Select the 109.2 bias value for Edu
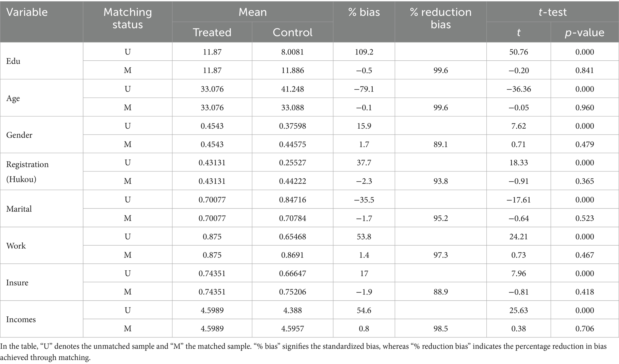The height and width of the screenshot is (364, 619). pos(364,52)
